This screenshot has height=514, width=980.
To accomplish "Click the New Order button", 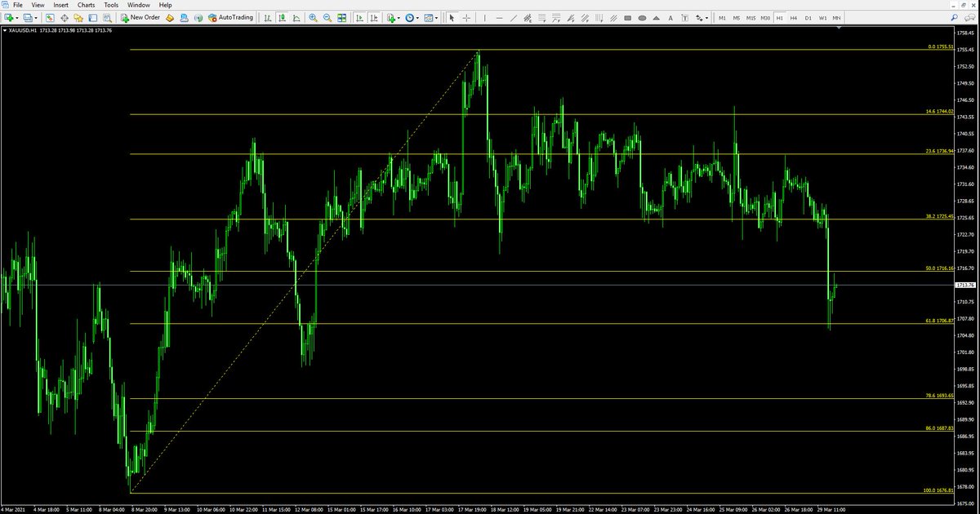I will tap(139, 17).
